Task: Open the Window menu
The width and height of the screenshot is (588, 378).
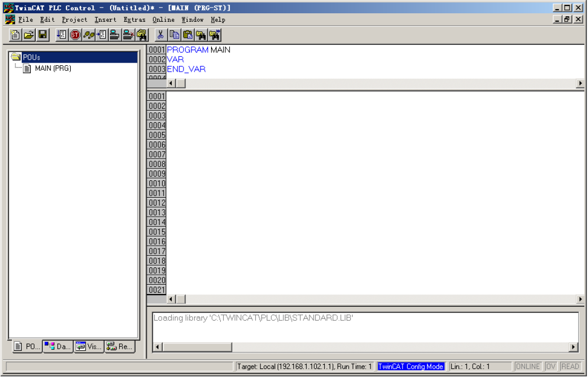Action: click(192, 20)
